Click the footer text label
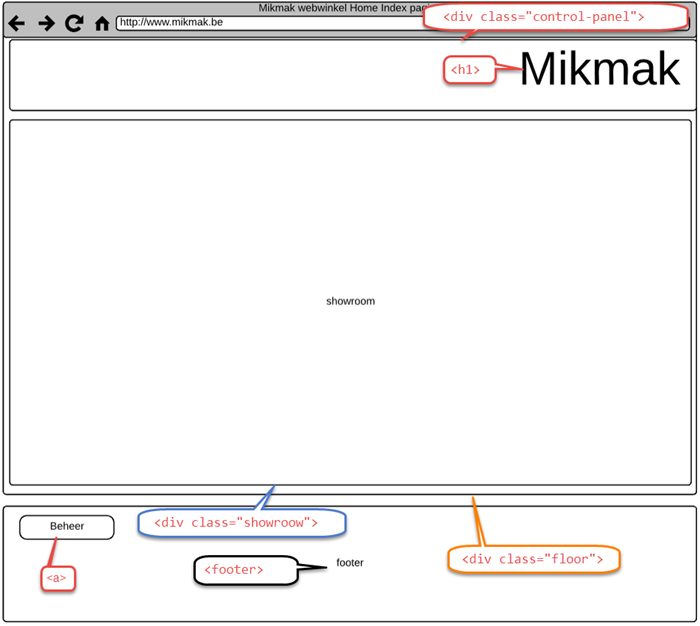The height and width of the screenshot is (626, 700). tap(350, 563)
